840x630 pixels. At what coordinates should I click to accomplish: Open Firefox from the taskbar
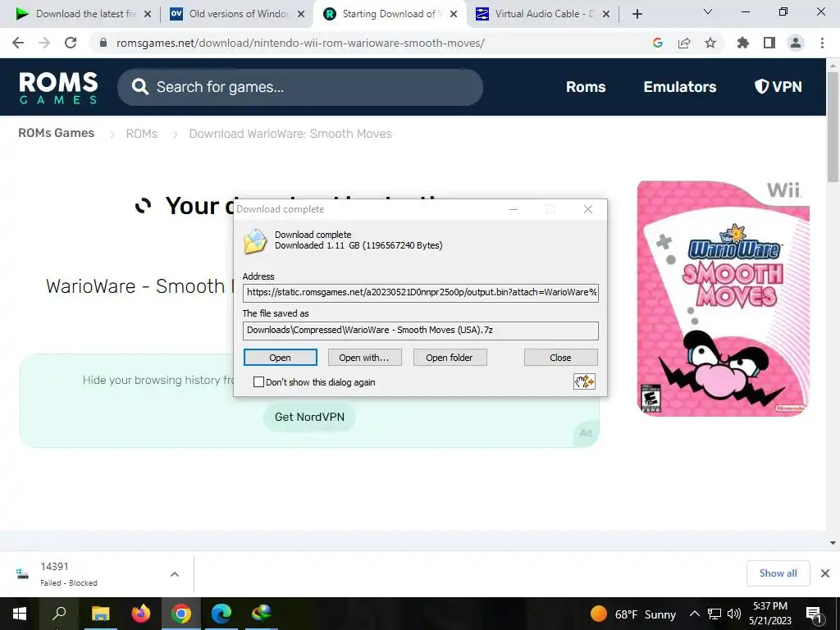141,614
